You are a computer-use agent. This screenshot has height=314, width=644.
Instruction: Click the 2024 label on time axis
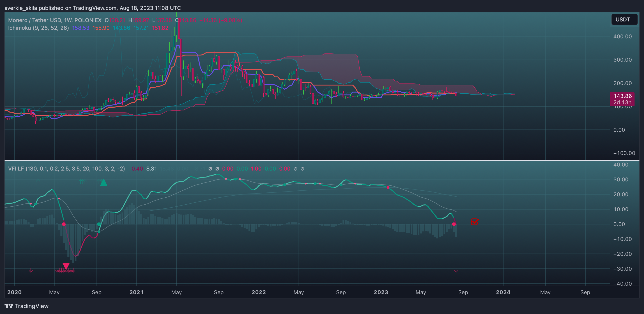[503, 292]
